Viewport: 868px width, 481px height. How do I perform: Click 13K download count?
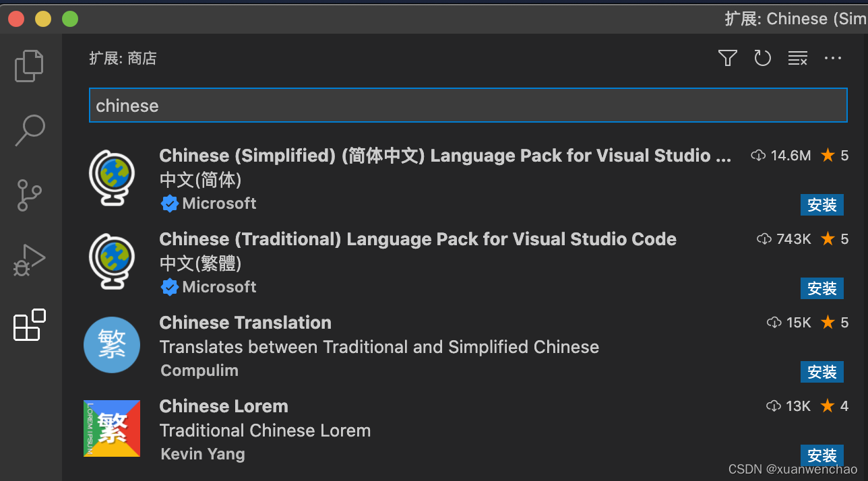point(789,406)
